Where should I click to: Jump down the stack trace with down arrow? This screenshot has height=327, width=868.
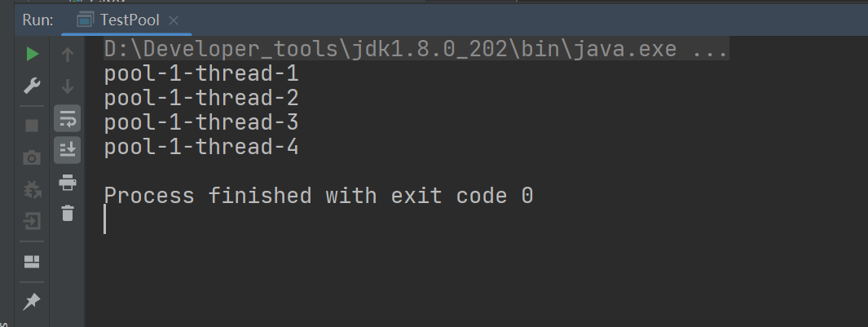(68, 86)
